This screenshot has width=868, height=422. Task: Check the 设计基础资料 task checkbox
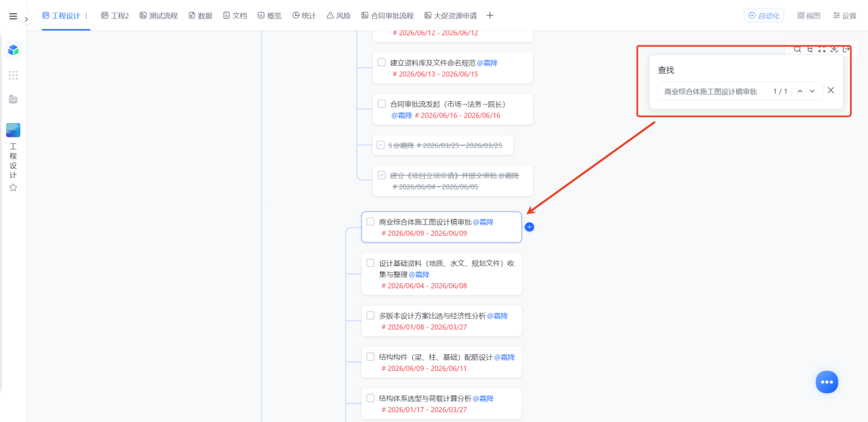tap(370, 263)
